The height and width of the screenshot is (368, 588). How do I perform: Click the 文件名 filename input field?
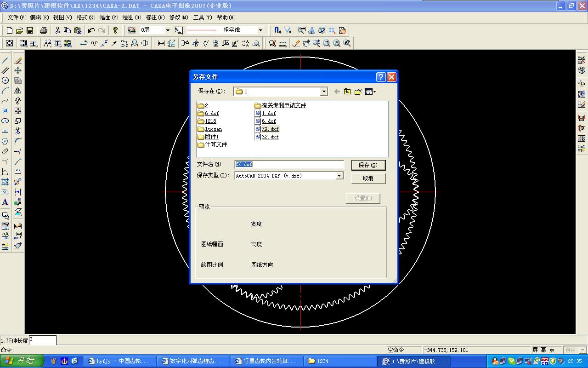(x=289, y=165)
